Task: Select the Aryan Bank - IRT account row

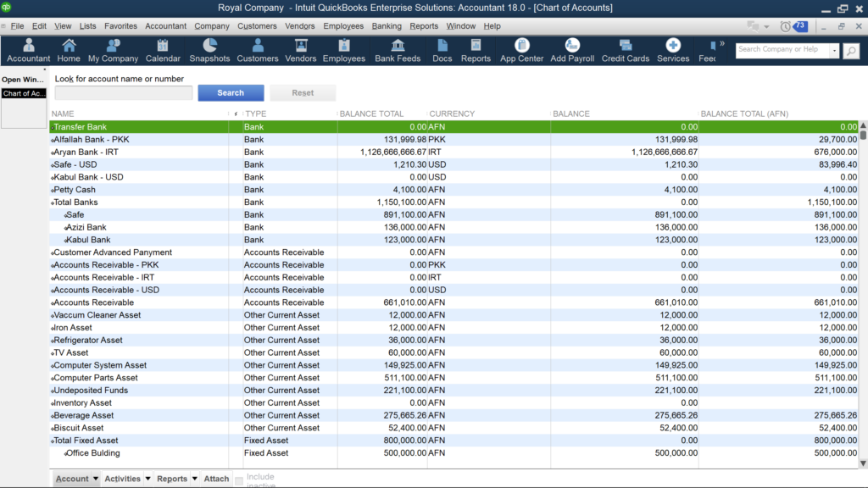Action: point(454,152)
